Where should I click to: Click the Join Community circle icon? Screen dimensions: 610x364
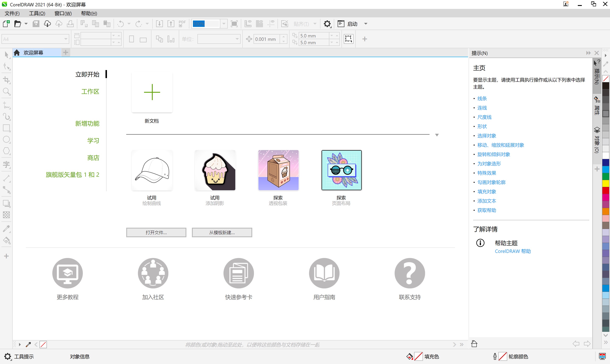[153, 273]
